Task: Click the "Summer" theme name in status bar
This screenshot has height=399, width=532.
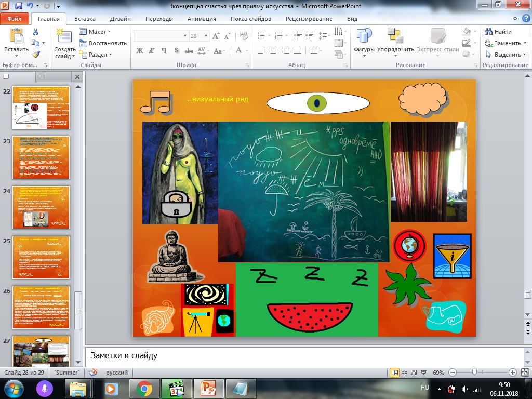Action: [66, 373]
